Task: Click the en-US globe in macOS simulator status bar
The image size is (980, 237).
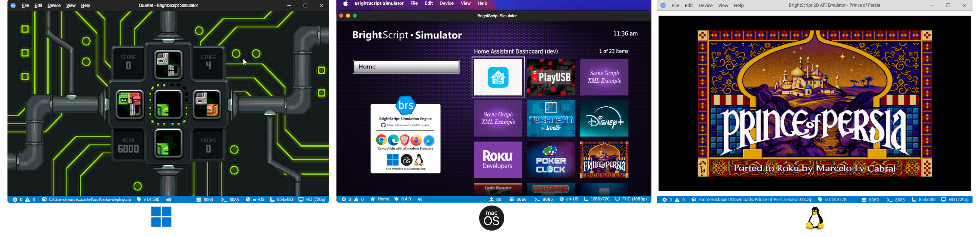Action: tap(562, 199)
